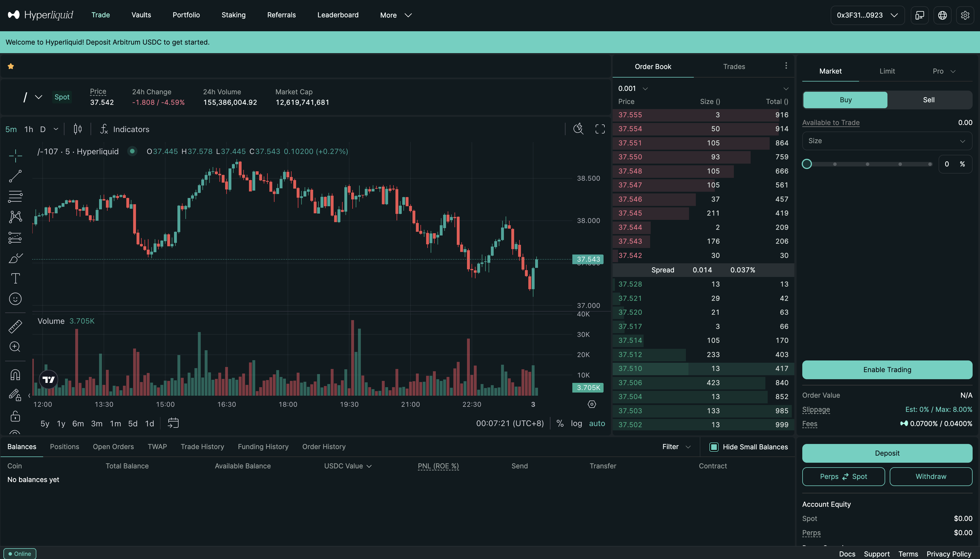Switch to the Trades tab
980x559 pixels.
[x=734, y=67]
